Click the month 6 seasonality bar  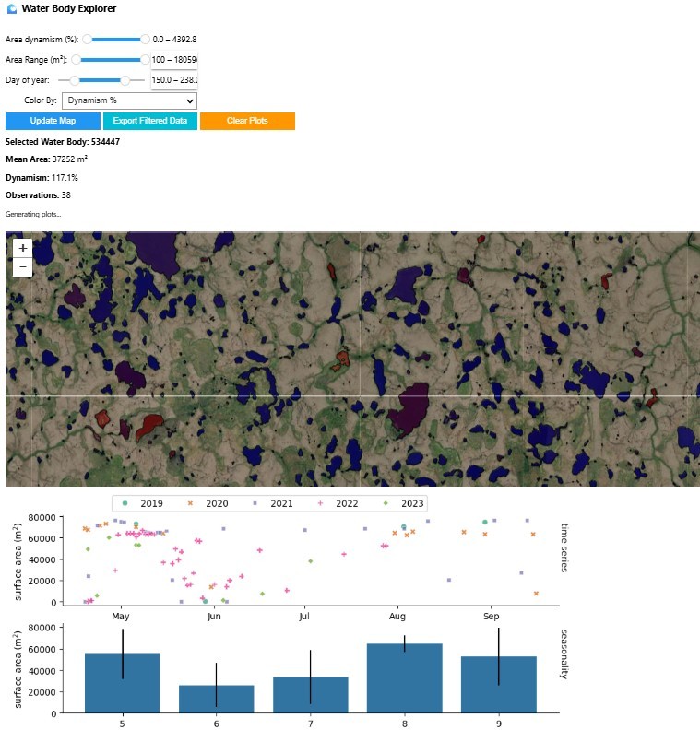tap(216, 699)
